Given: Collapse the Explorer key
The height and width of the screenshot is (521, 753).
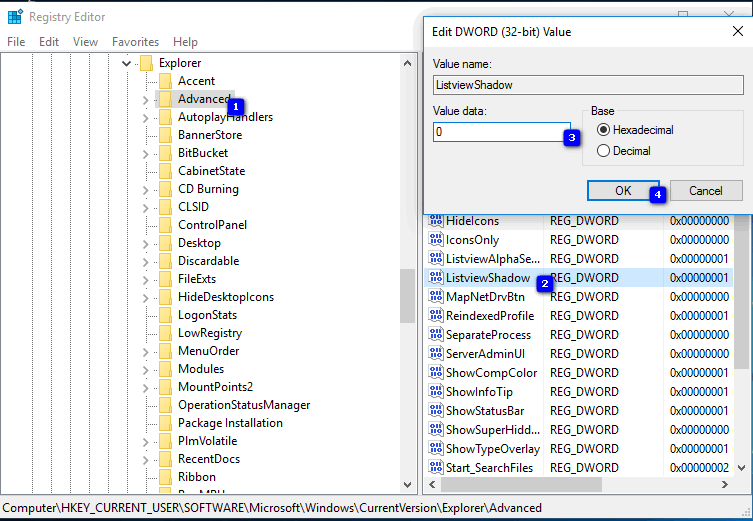Looking at the screenshot, I should (126, 63).
